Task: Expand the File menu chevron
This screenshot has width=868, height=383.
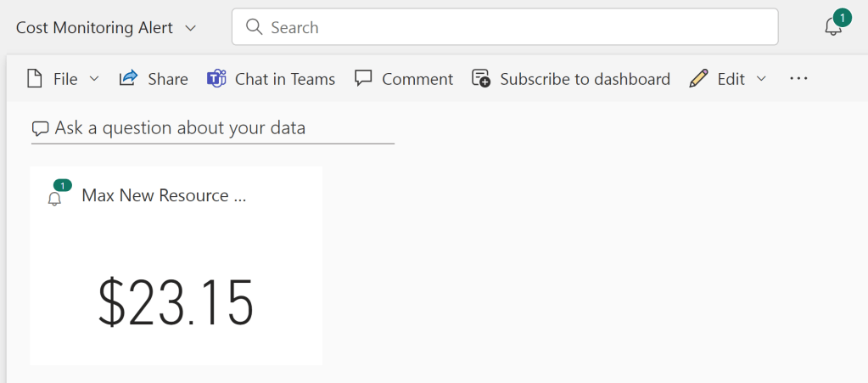Action: [x=94, y=78]
